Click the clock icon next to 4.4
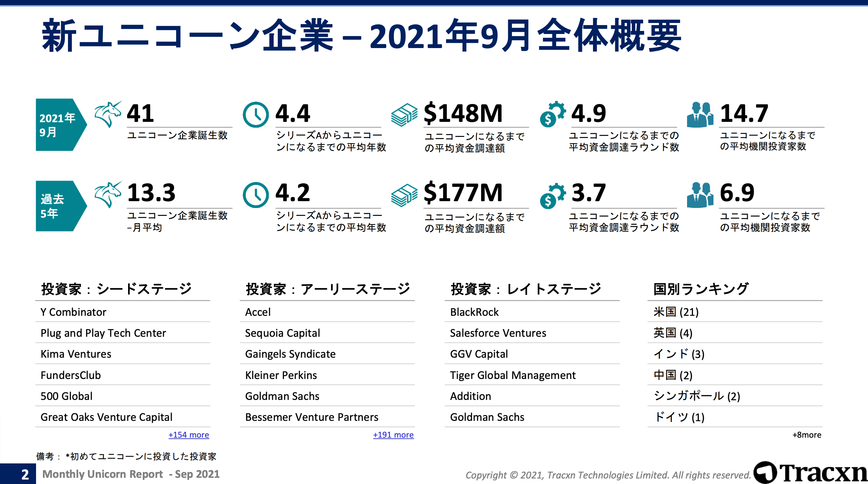Image resolution: width=868 pixels, height=484 pixels. click(x=255, y=115)
